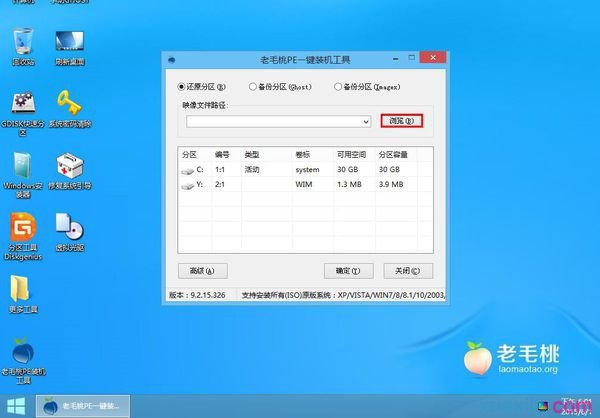Click the dialog title bar peach icon
Image resolution: width=600 pixels, height=418 pixels.
(171, 60)
